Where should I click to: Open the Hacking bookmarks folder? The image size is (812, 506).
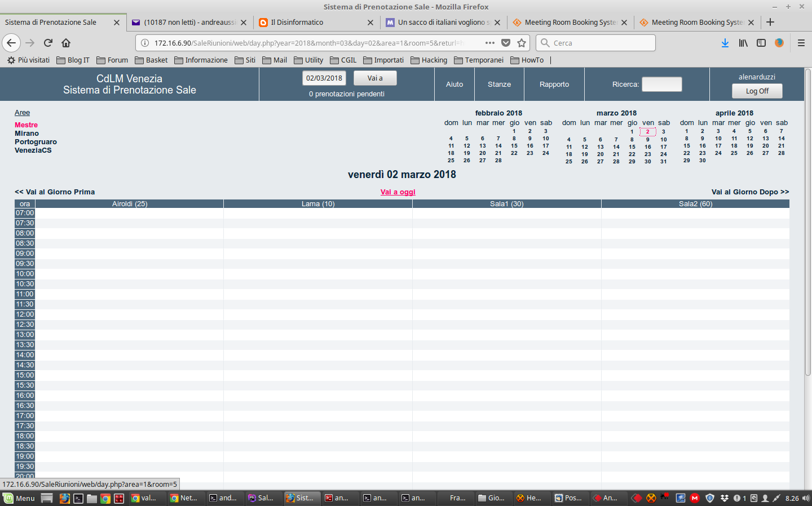pyautogui.click(x=429, y=60)
